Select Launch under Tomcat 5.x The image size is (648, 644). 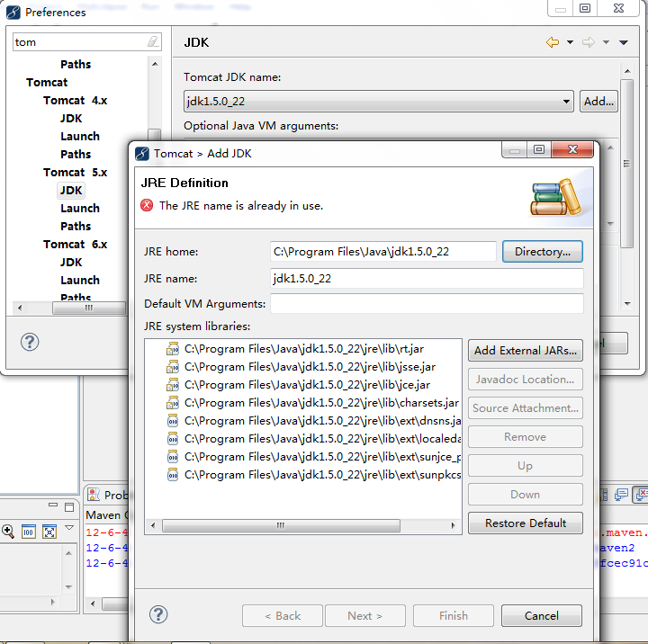click(x=80, y=208)
